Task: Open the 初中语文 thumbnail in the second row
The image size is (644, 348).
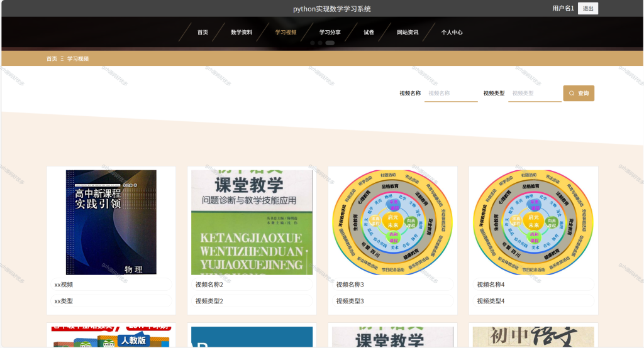Action: pyautogui.click(x=533, y=337)
